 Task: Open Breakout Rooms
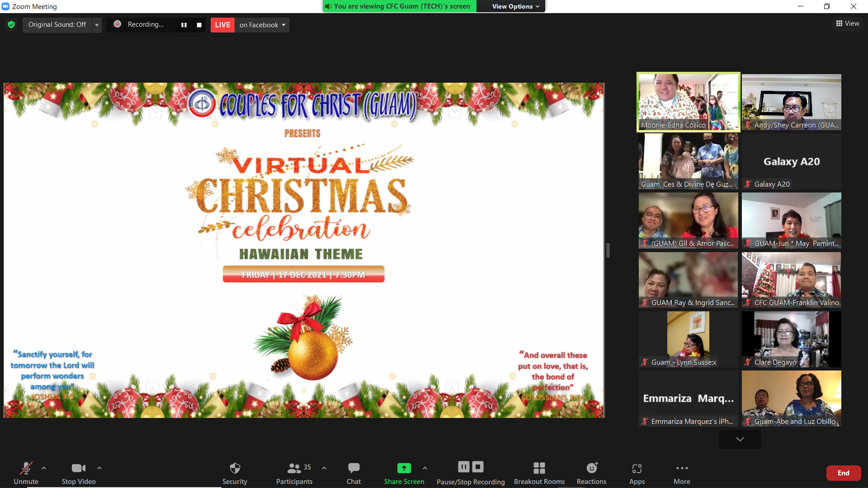tap(539, 473)
